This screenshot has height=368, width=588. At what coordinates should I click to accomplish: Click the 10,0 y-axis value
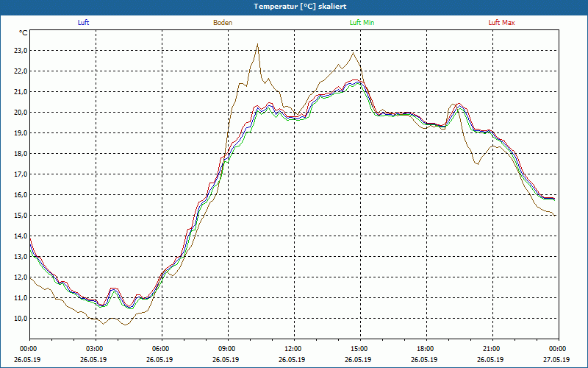coord(21,319)
